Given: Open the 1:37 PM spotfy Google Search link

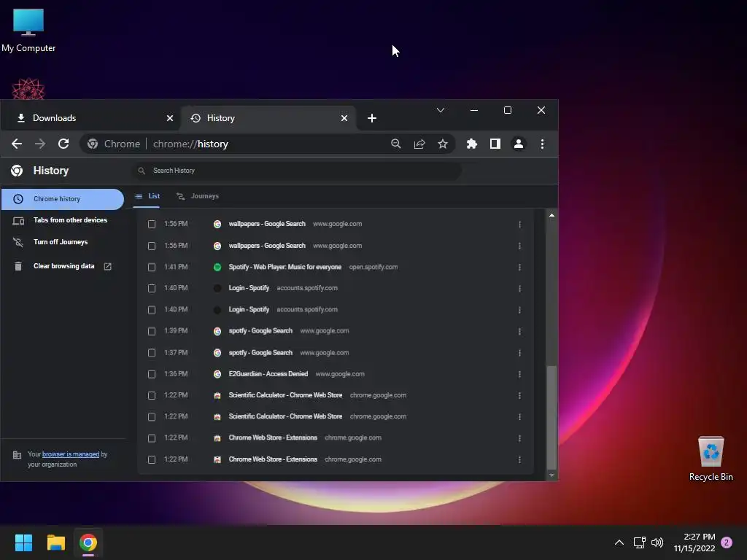Looking at the screenshot, I should (x=260, y=353).
